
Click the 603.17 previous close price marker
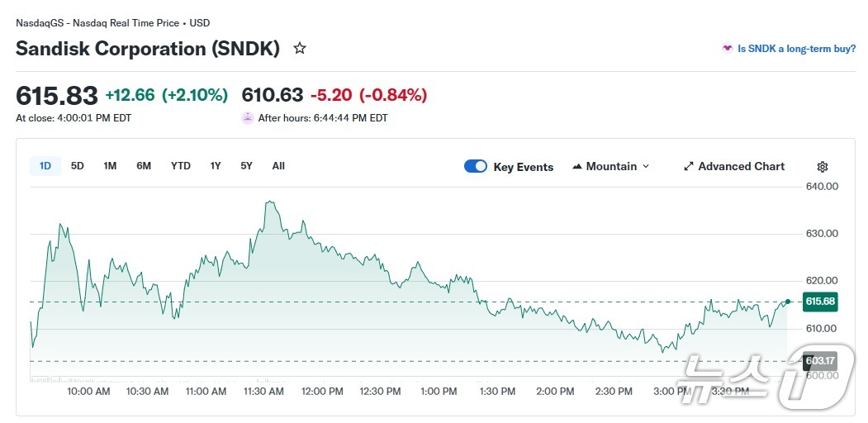(820, 361)
